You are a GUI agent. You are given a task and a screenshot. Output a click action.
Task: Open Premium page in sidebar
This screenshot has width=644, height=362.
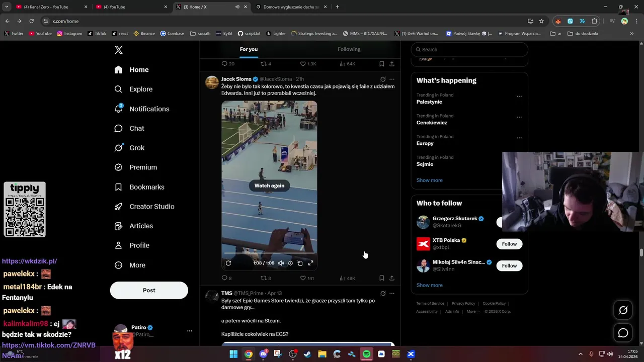click(x=135, y=167)
